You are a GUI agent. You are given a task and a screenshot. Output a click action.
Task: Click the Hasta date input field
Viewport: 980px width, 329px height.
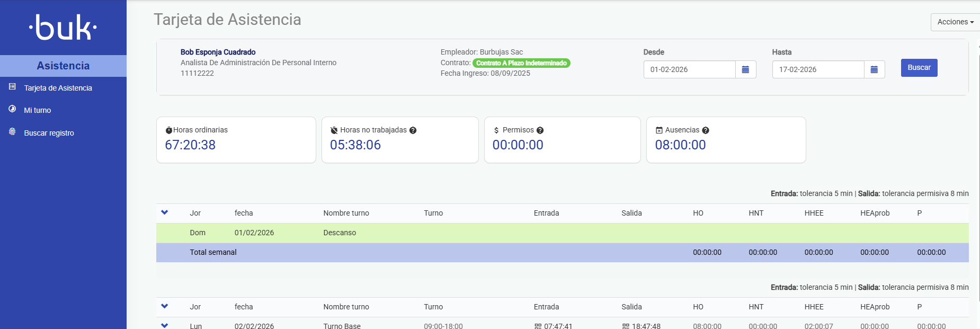pyautogui.click(x=818, y=69)
